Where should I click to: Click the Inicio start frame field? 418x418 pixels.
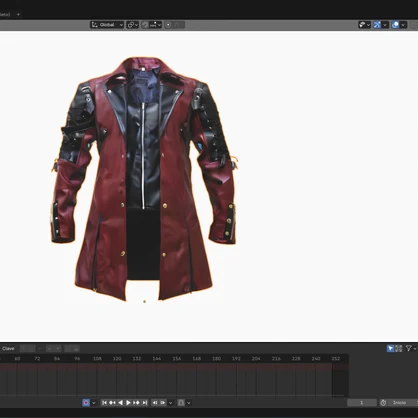click(403, 403)
